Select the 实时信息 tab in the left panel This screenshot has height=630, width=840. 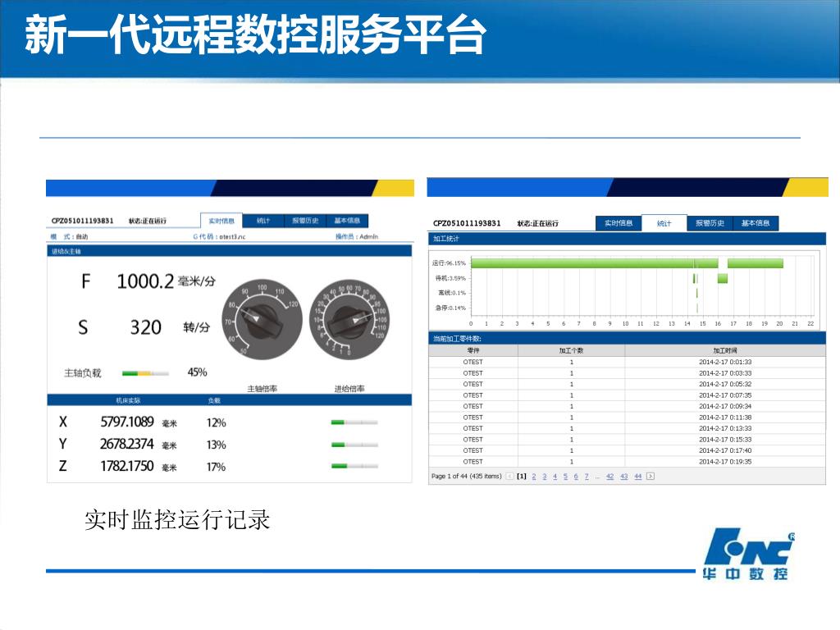(x=221, y=221)
